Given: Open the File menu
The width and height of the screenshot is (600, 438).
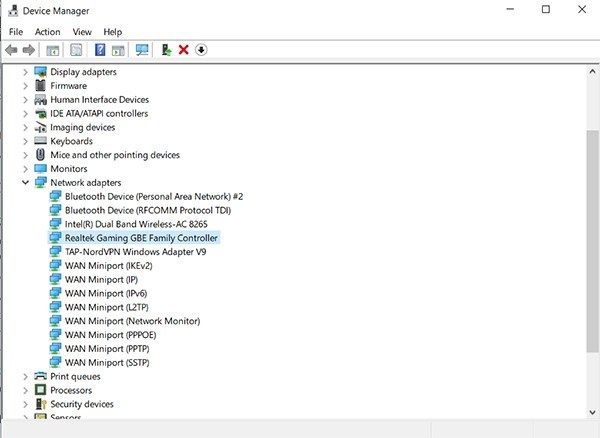Looking at the screenshot, I should pyautogui.click(x=16, y=32).
